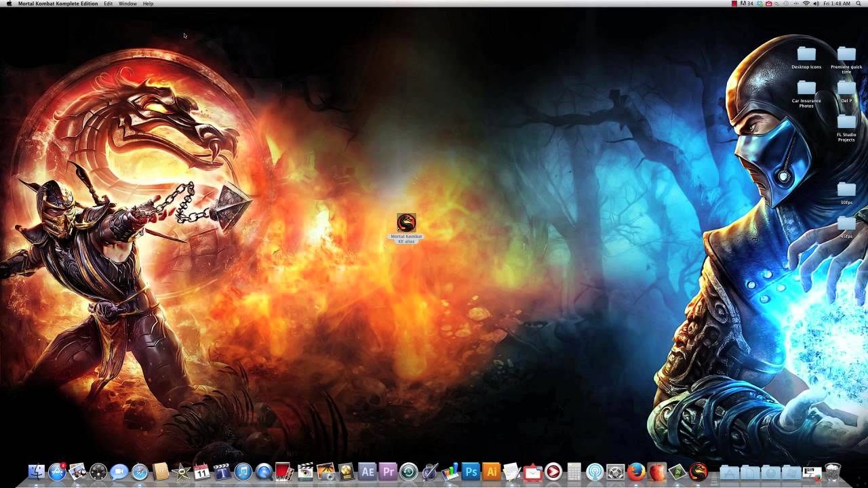
Task: Click the Fri 1:48 AM clock
Action: pos(837,3)
